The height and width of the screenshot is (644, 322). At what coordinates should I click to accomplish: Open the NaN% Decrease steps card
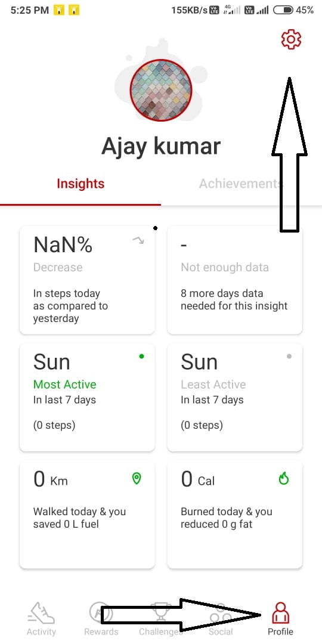(87, 280)
